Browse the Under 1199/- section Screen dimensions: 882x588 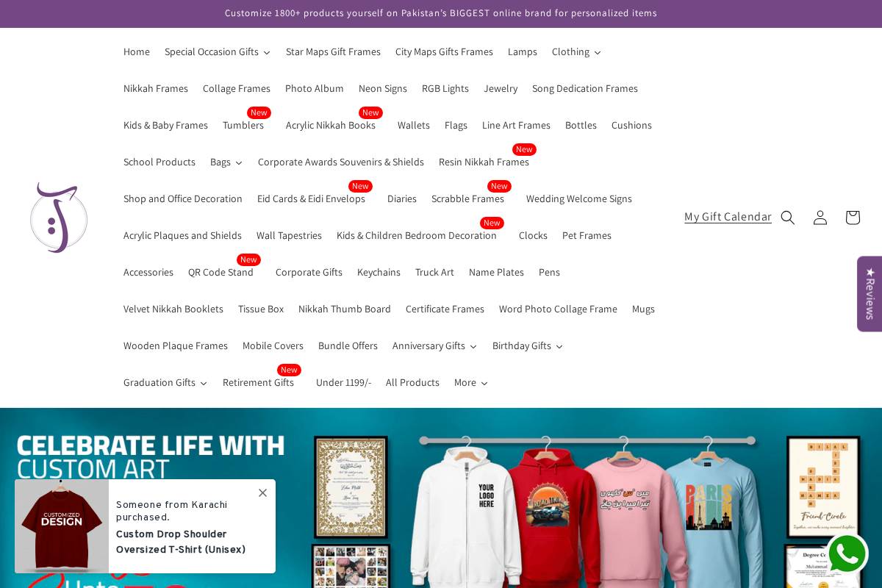tap(343, 382)
